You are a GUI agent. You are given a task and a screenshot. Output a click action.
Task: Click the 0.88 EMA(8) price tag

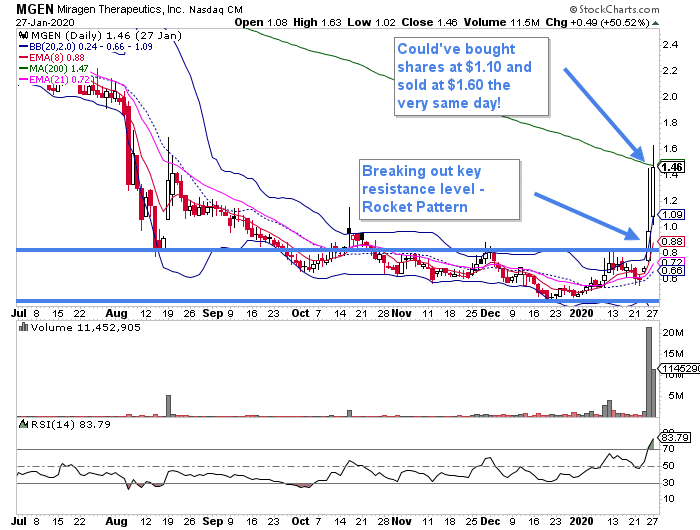[x=672, y=242]
